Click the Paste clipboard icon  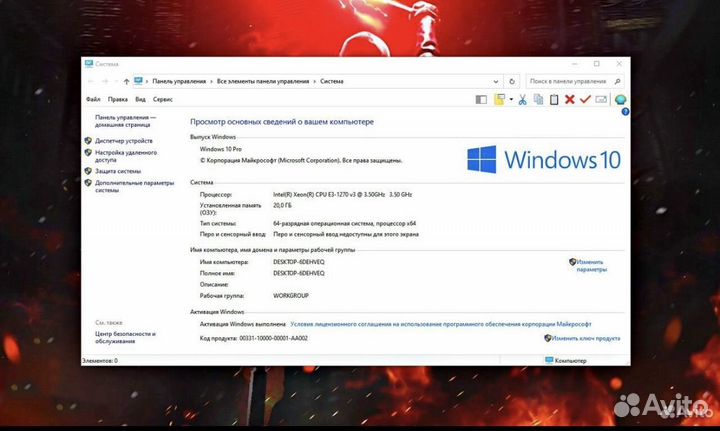click(x=554, y=99)
